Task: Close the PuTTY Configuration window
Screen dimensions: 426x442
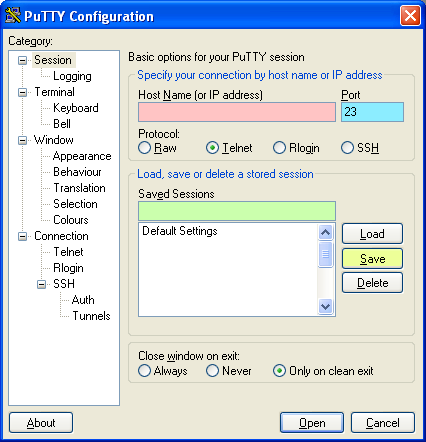Action: point(410,15)
